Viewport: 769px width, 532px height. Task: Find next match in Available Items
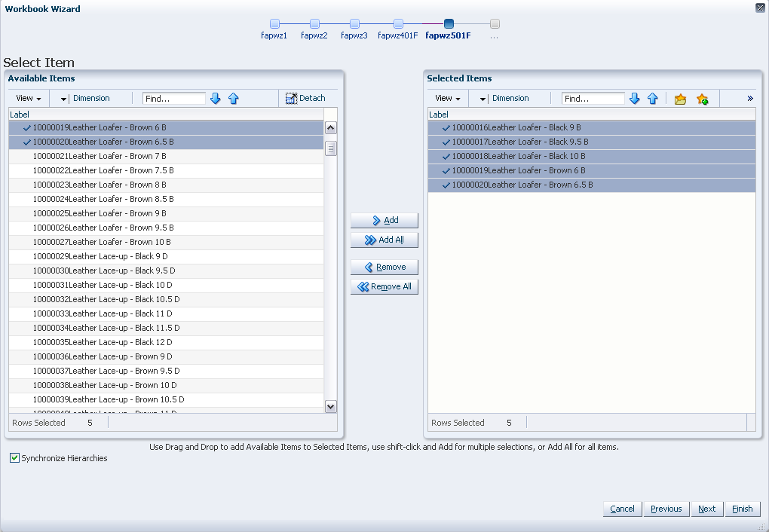click(x=216, y=99)
